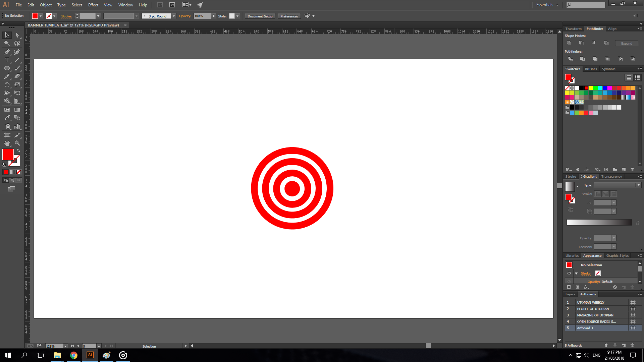Pick the yellow swatch in Swatches panel
The width and height of the screenshot is (644, 362).
click(x=591, y=88)
